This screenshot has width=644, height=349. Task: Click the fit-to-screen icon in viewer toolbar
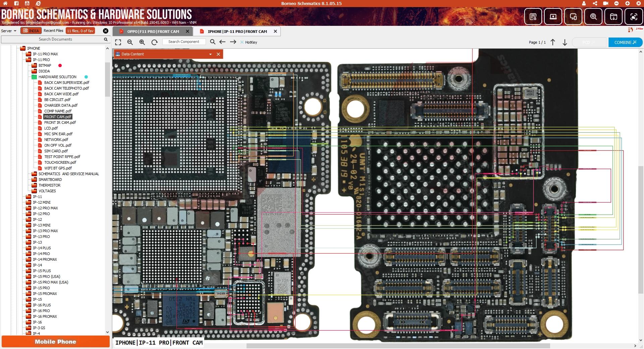pos(118,42)
